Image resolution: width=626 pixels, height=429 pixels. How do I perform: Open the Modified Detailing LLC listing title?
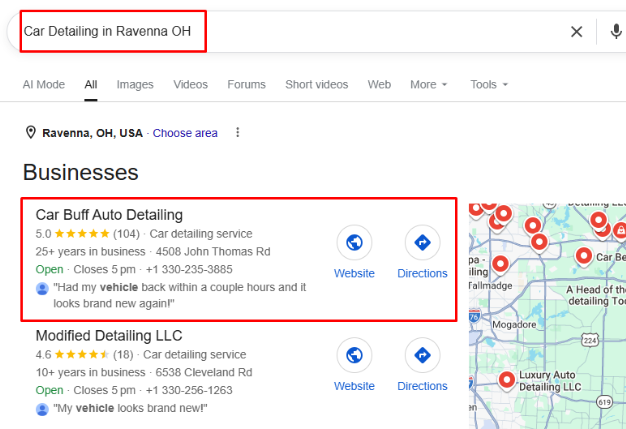109,336
